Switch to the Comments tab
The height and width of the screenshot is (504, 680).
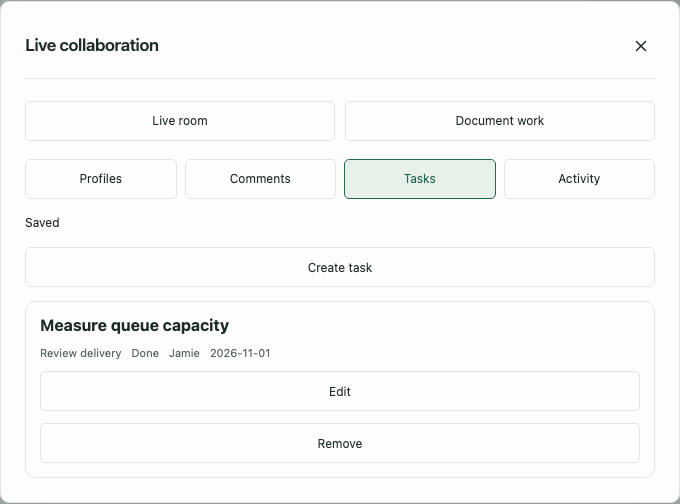(260, 179)
